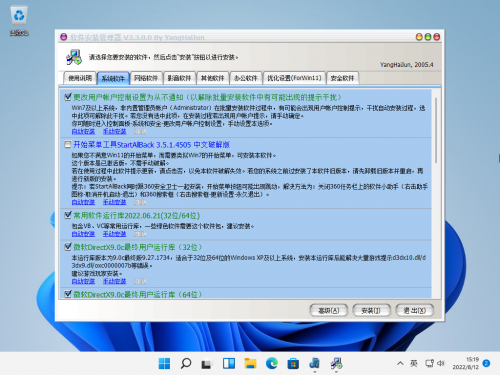500x375 pixels.
Task: Click the 退出(X) exit button
Action: click(414, 310)
